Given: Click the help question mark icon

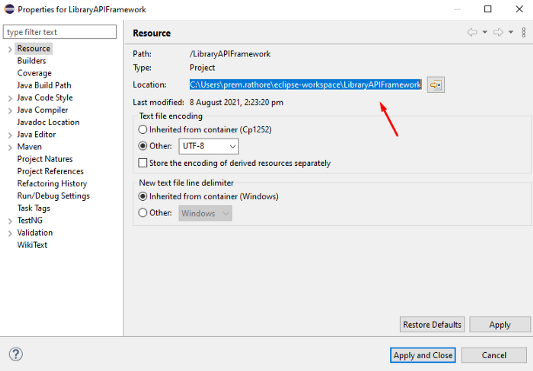Looking at the screenshot, I should (x=16, y=354).
